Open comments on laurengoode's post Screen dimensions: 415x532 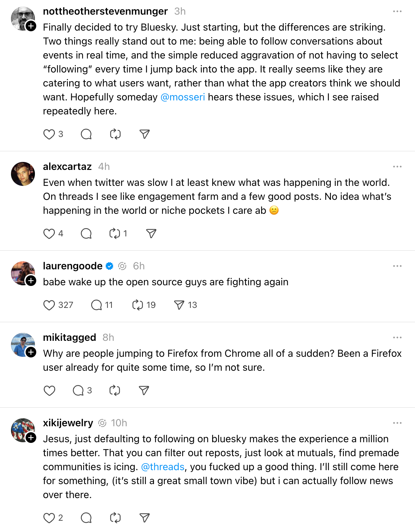pos(96,305)
